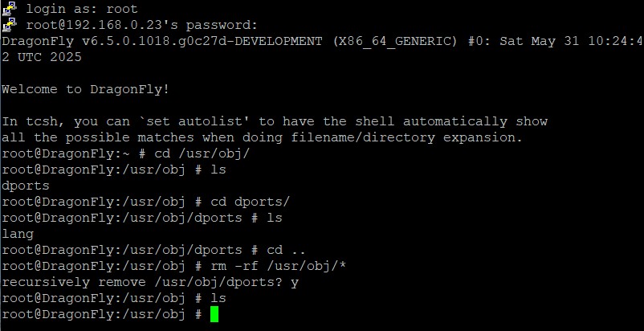Click the final empty shell prompt text
Screen dimensions: 644x331
(101, 314)
